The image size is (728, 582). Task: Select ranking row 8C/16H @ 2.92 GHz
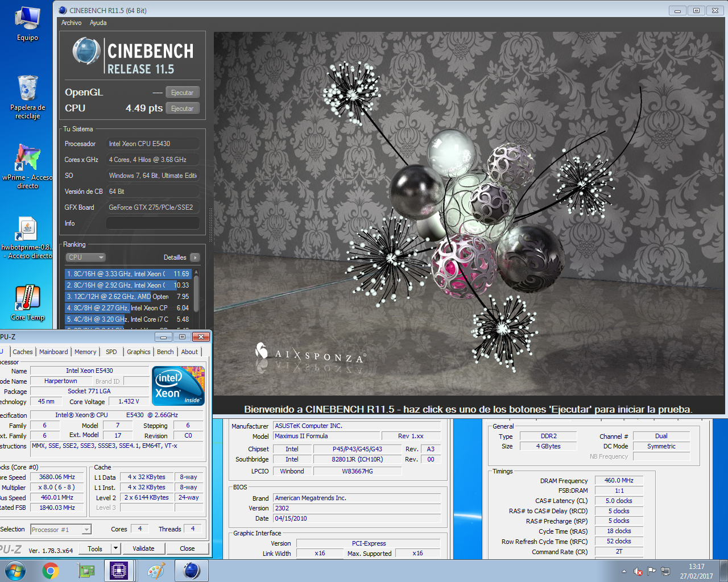(x=128, y=285)
